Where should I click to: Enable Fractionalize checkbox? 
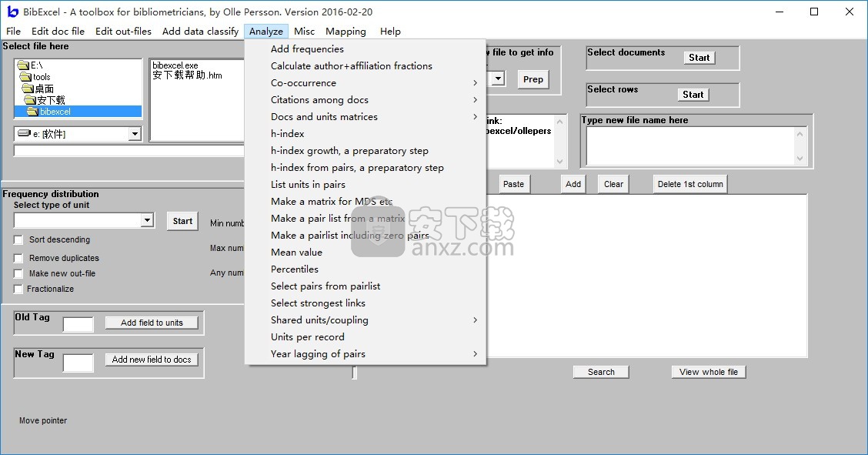(x=18, y=289)
